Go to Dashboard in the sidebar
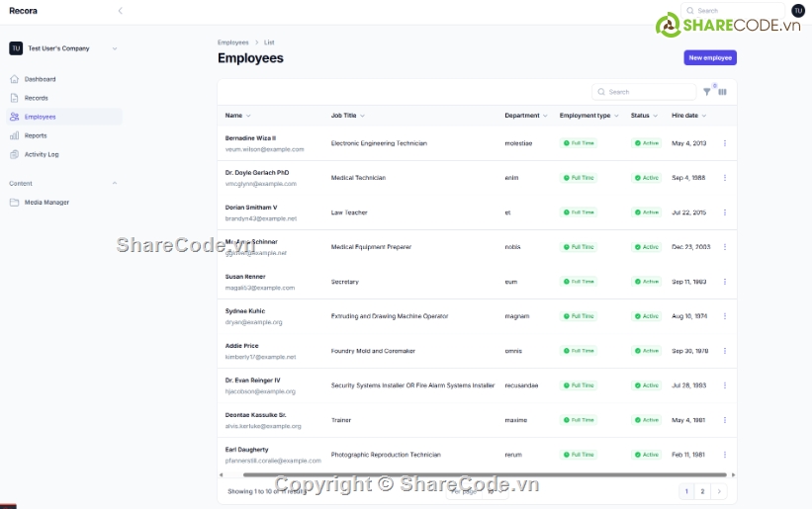 tap(40, 79)
